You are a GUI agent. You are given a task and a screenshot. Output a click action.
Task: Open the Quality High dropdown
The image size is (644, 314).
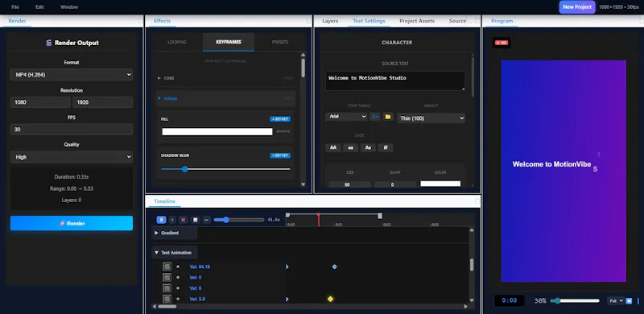click(72, 156)
